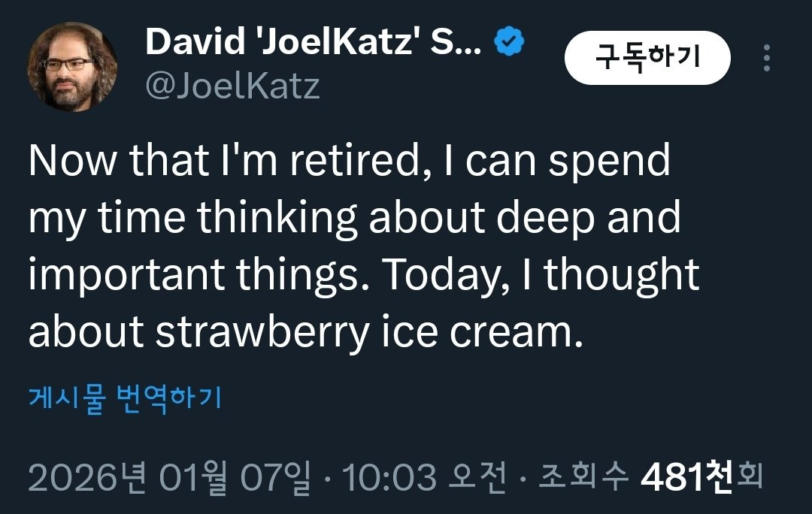This screenshot has width=812, height=514.
Task: Open the three-dot more options menu
Action: point(766,58)
